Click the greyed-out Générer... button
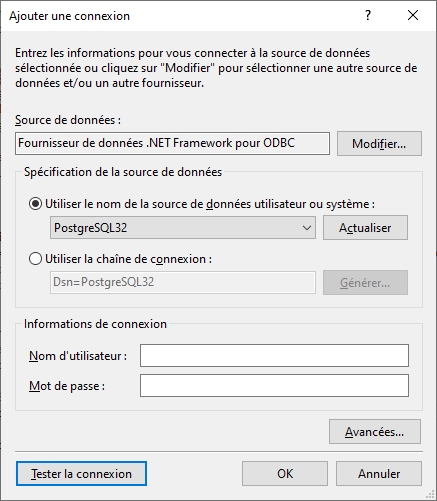 click(x=365, y=283)
